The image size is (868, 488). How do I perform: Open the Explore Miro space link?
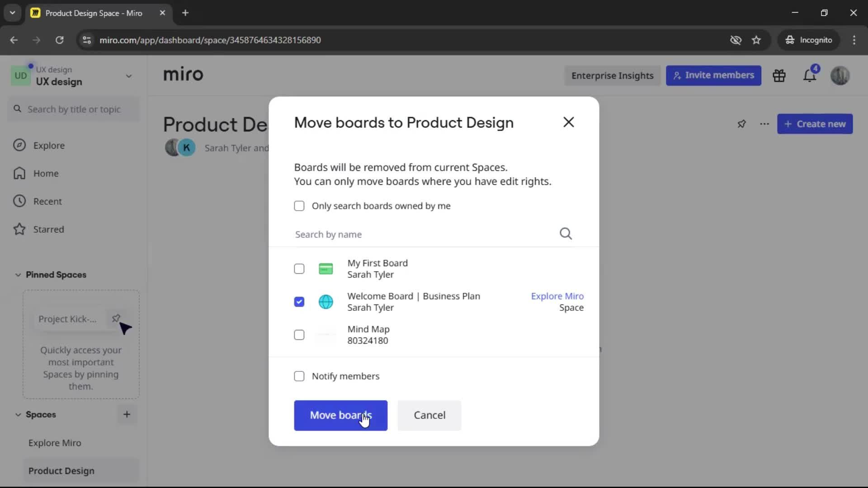tap(557, 296)
